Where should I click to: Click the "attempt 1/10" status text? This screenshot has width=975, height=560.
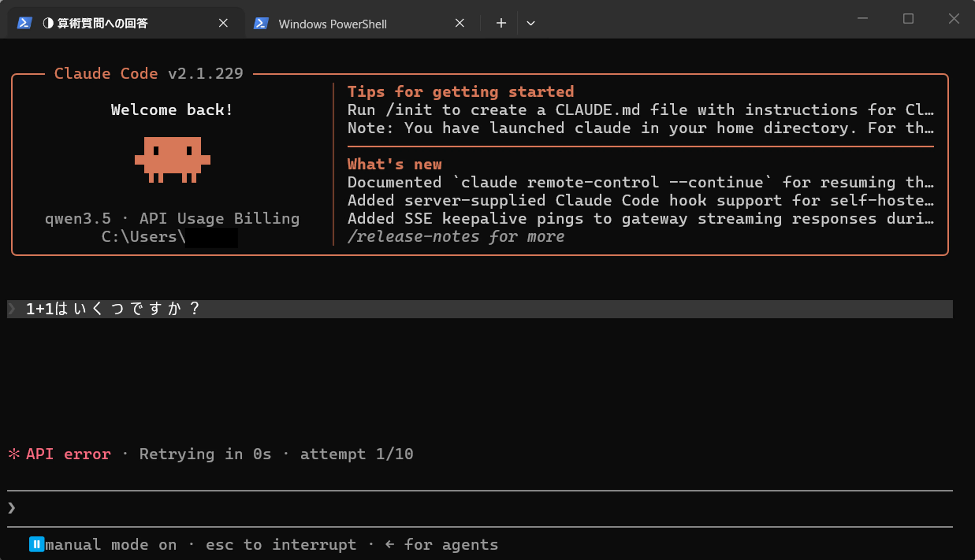tap(357, 454)
